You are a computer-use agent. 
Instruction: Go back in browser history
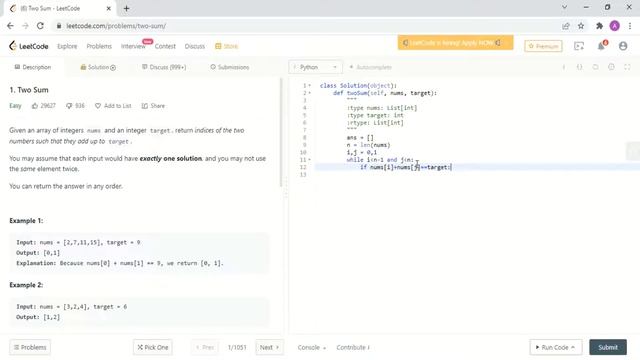[x=11, y=26]
